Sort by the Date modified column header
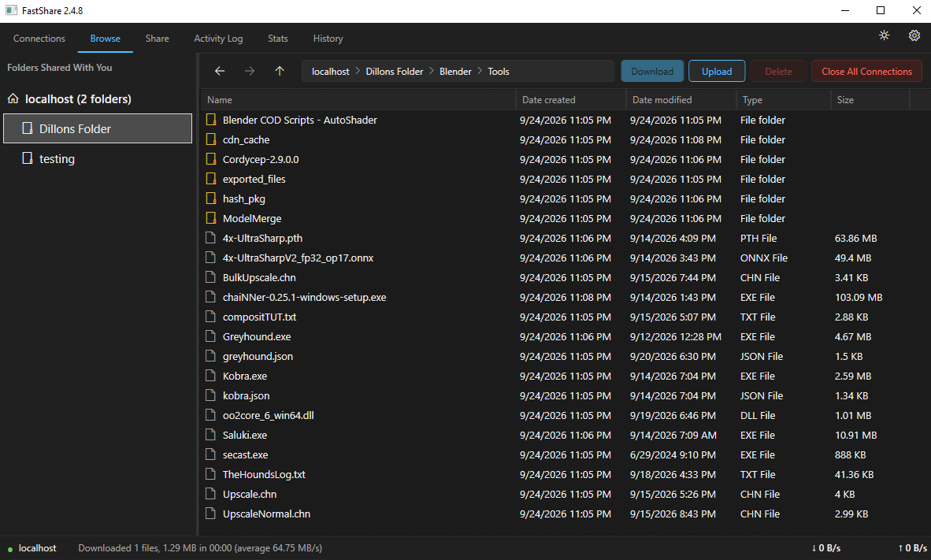This screenshot has width=931, height=560. point(681,100)
